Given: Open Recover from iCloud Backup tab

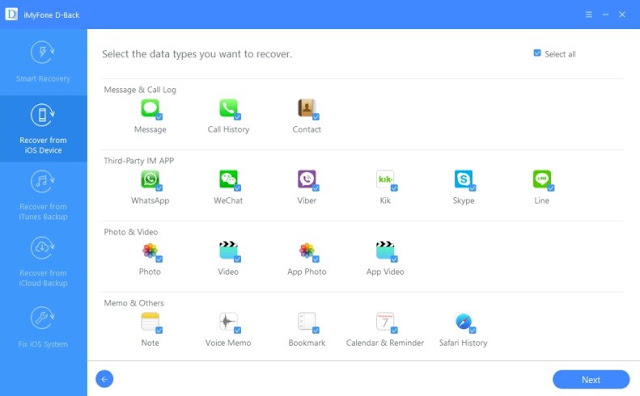Looking at the screenshot, I should pyautogui.click(x=43, y=262).
